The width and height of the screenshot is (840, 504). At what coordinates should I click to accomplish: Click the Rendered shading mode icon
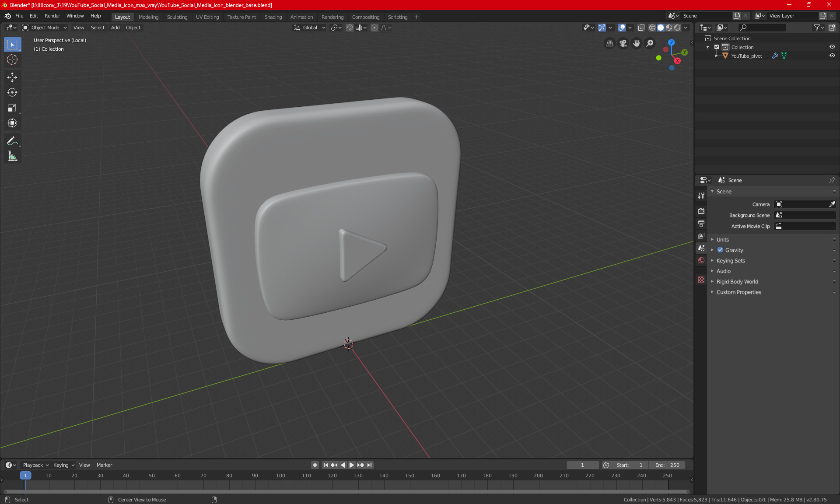click(x=677, y=28)
